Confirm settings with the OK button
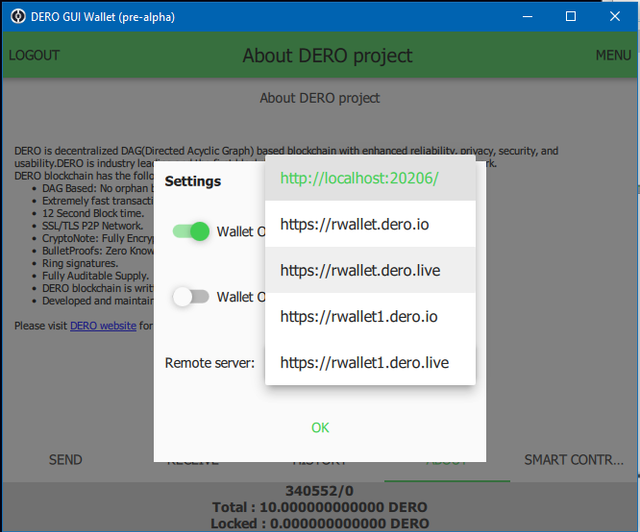The width and height of the screenshot is (640, 532). click(x=320, y=427)
